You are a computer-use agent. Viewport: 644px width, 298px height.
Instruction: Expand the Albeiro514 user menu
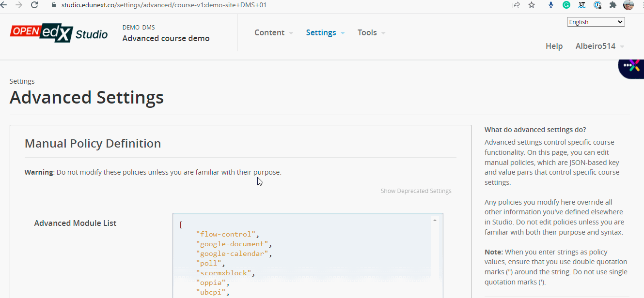click(x=599, y=46)
